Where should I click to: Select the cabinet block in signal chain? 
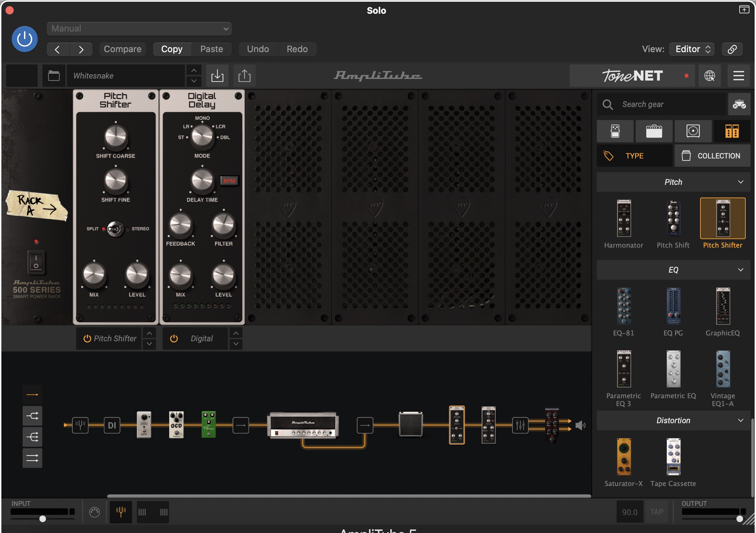[411, 425]
